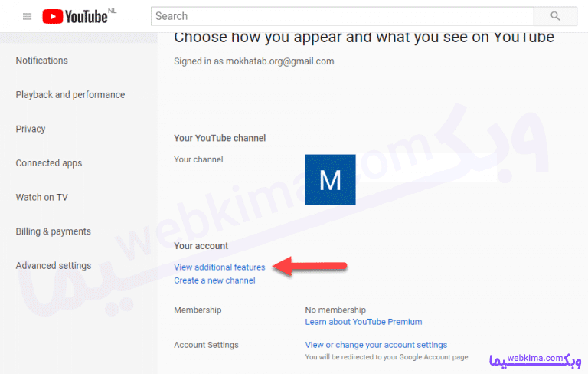This screenshot has width=588, height=374.
Task: Click Learn about YouTube Premium link
Action: pyautogui.click(x=364, y=322)
